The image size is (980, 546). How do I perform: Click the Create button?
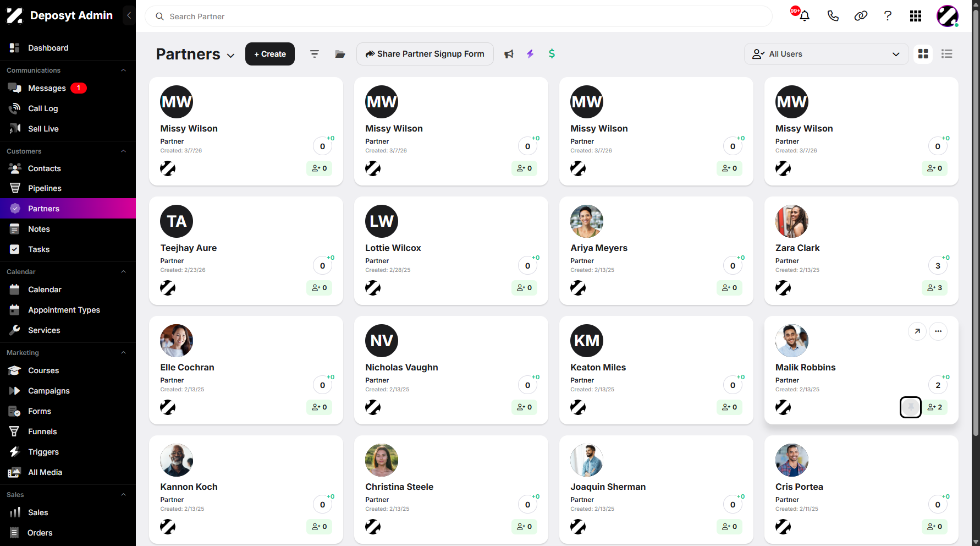[270, 54]
